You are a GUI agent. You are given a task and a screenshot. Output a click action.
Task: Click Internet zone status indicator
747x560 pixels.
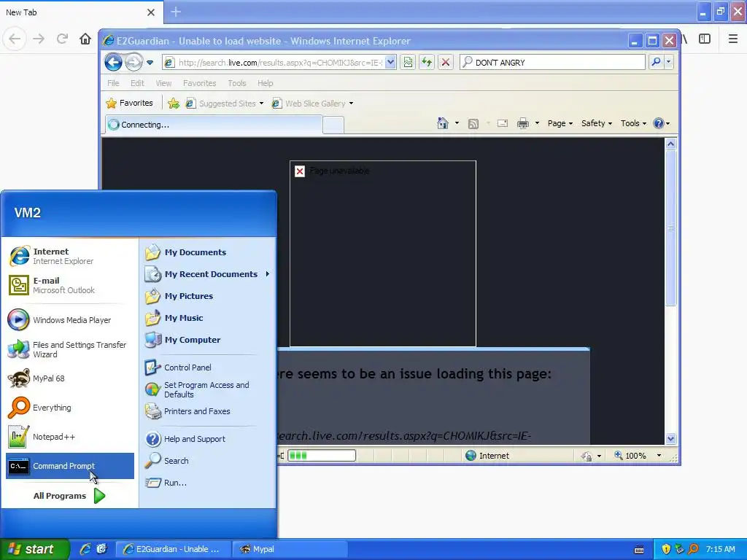[x=487, y=456]
